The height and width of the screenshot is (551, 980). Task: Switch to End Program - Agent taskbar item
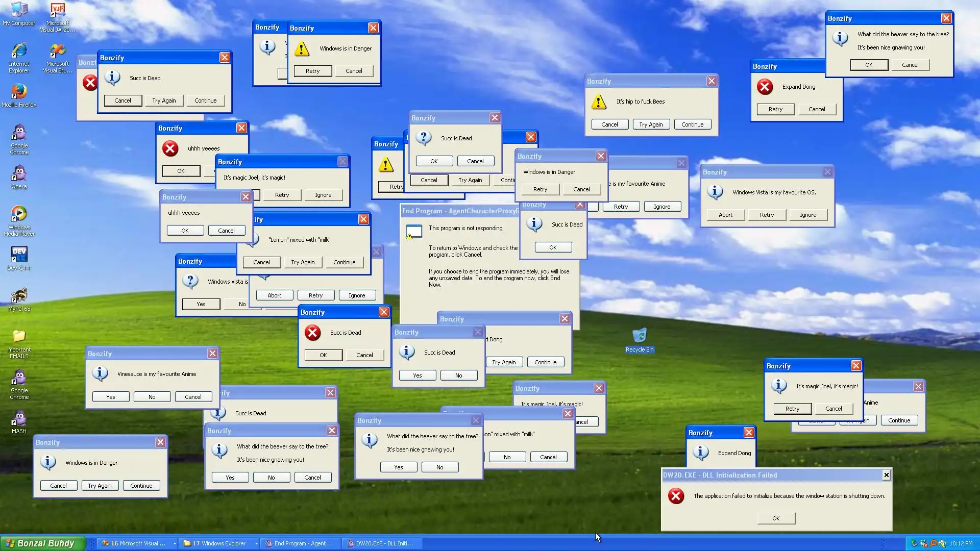tap(301, 543)
